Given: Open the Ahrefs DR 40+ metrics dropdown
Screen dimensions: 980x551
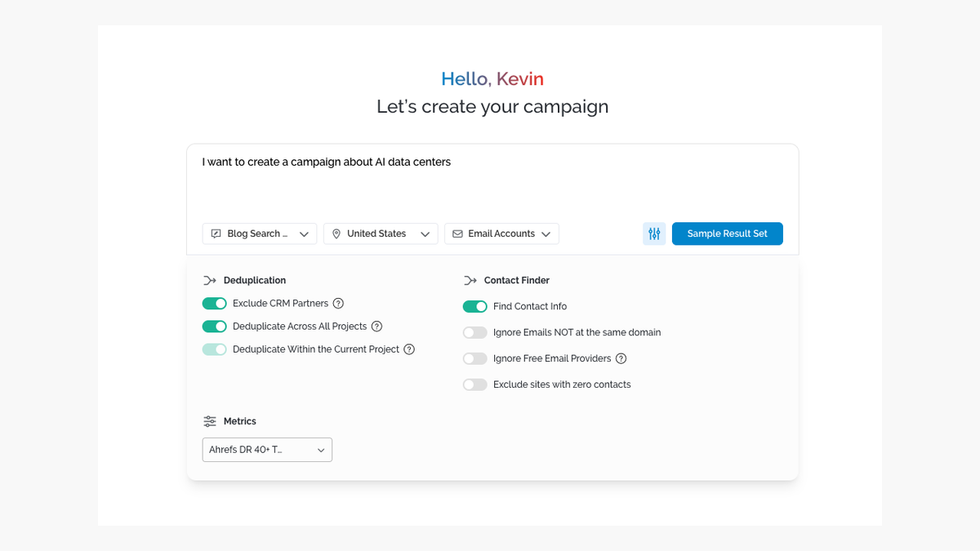Looking at the screenshot, I should tap(267, 450).
